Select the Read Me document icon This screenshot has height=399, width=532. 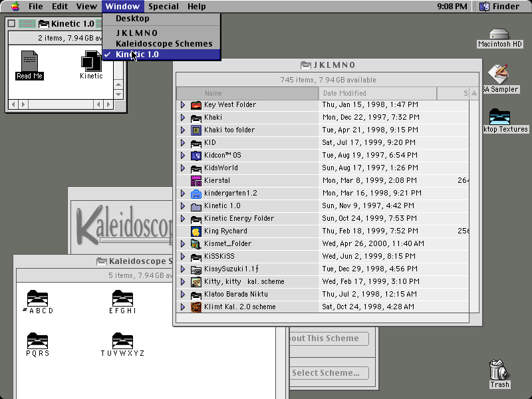(29, 61)
